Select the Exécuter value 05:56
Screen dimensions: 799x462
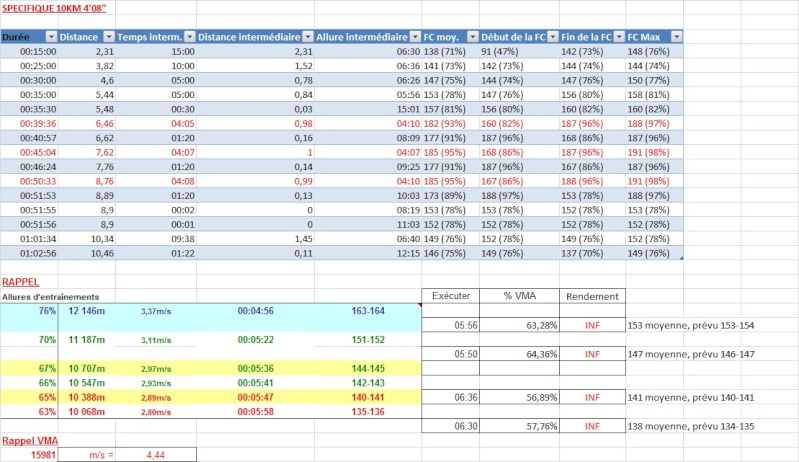tap(450, 325)
